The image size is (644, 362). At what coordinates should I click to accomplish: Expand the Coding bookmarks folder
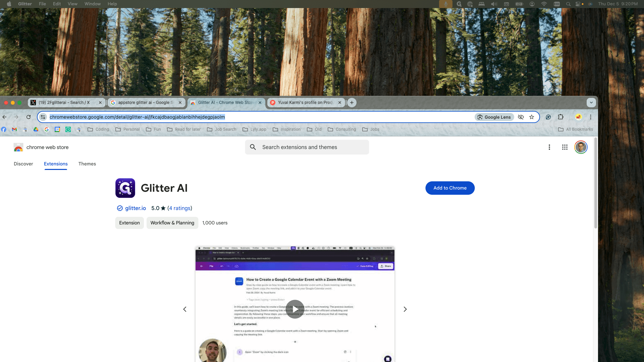tap(98, 129)
